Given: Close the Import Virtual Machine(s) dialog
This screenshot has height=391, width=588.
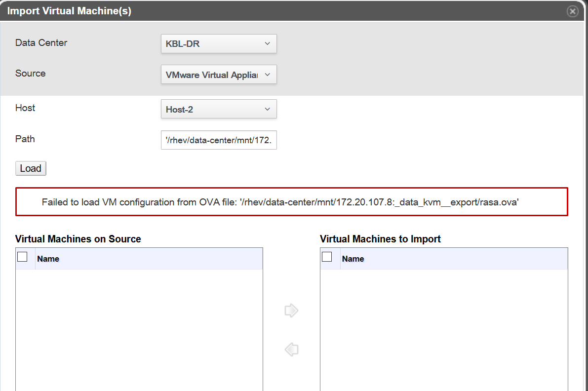Looking at the screenshot, I should click(x=572, y=11).
